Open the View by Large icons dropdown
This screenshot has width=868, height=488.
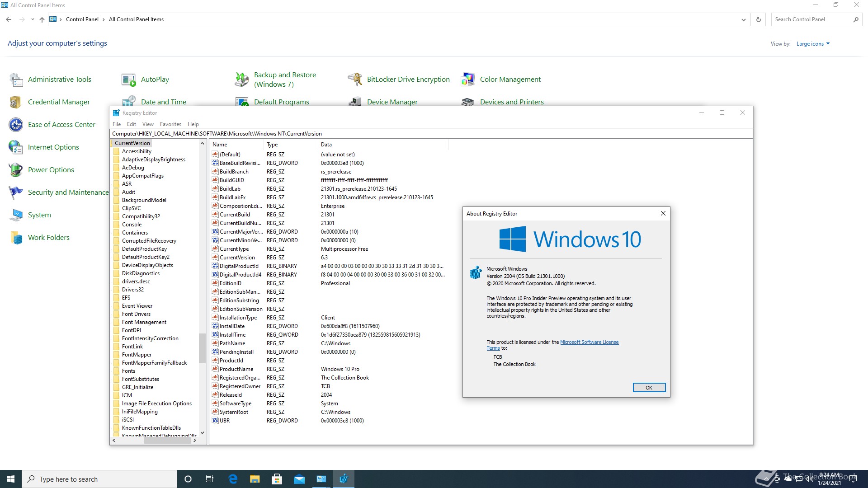[813, 44]
